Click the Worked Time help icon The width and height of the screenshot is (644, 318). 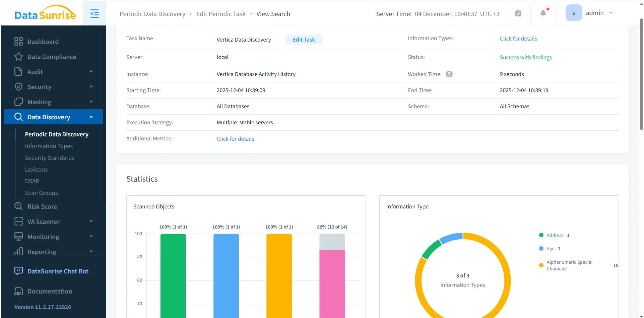tap(450, 74)
